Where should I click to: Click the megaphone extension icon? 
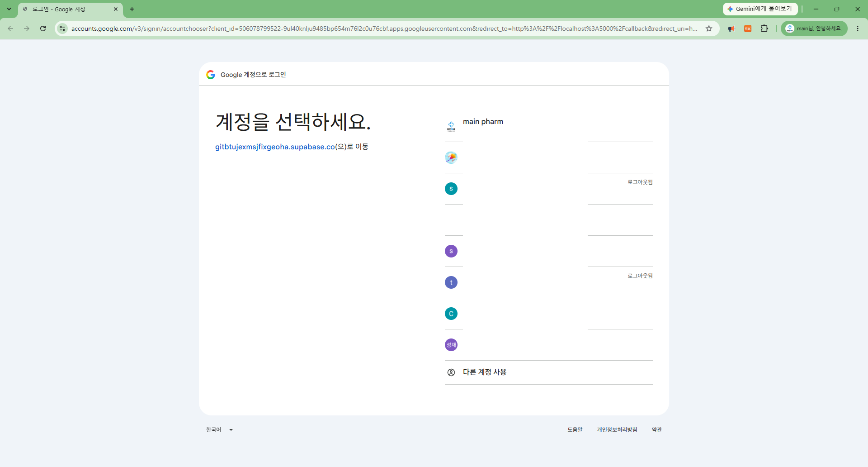pyautogui.click(x=731, y=29)
